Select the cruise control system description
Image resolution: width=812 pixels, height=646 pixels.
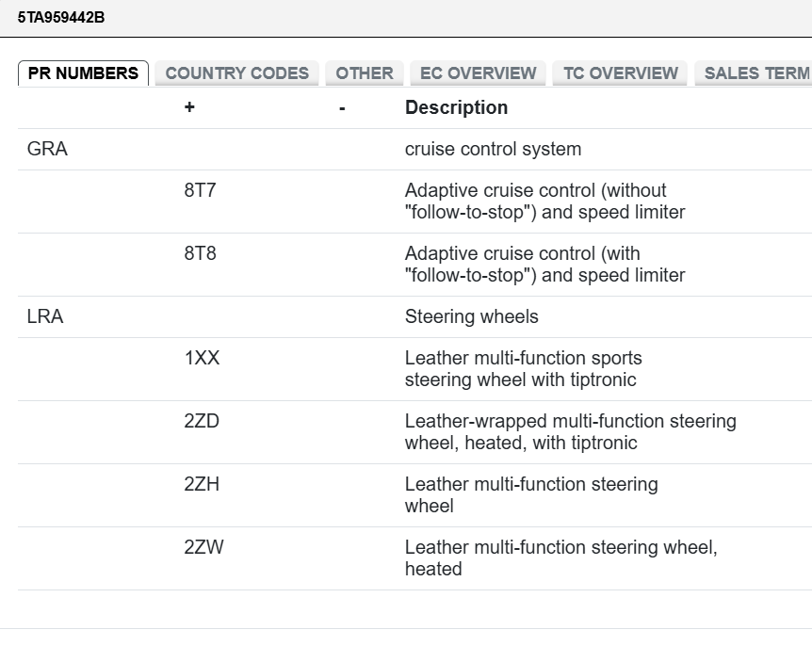[493, 149]
